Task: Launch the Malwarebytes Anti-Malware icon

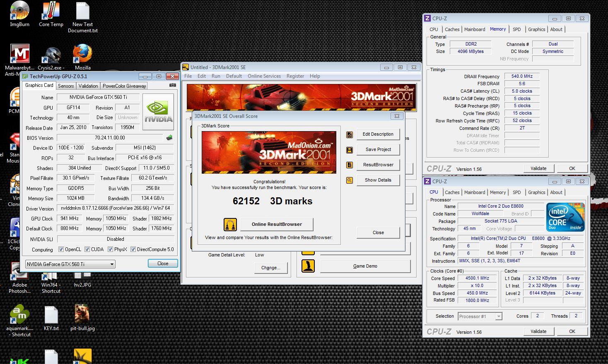Action: [19, 60]
